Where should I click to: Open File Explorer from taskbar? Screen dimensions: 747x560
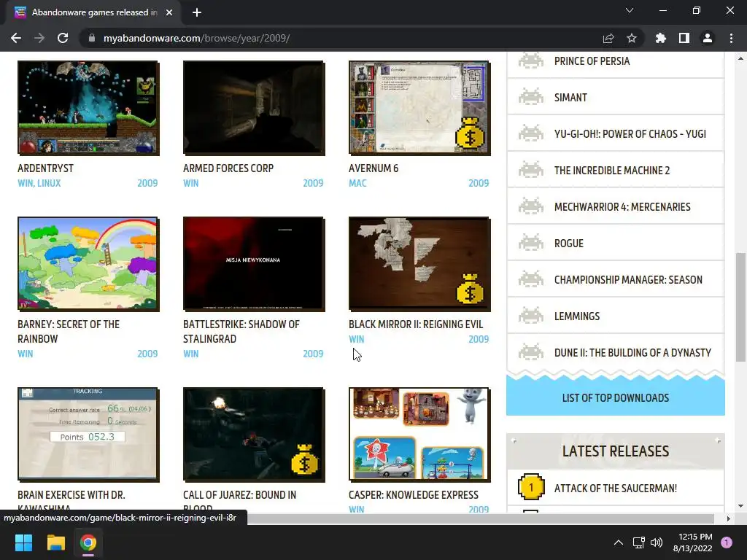tap(55, 542)
